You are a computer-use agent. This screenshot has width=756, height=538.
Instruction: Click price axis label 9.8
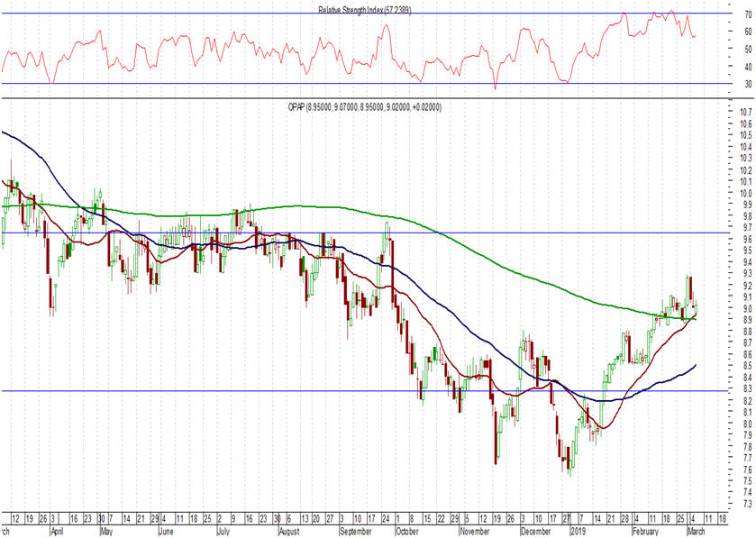coord(747,216)
